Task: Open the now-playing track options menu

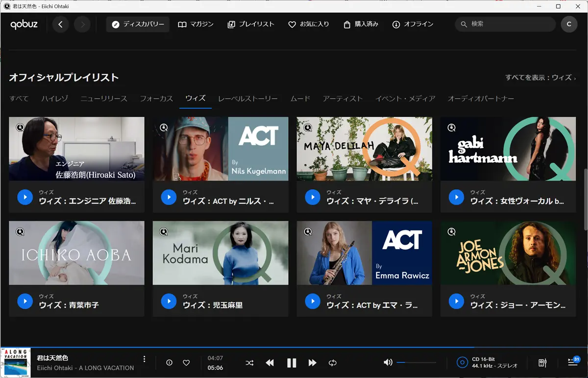Action: pyautogui.click(x=144, y=359)
